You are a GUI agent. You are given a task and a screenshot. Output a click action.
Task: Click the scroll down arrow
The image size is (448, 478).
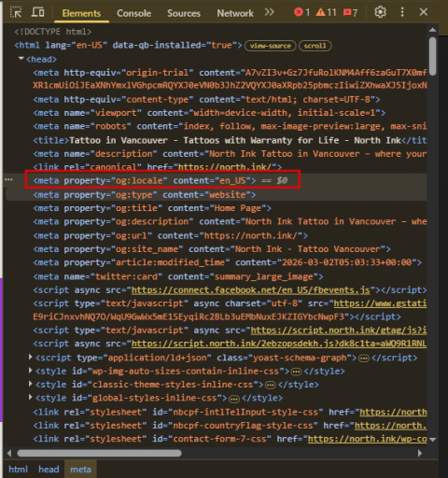coord(432,440)
